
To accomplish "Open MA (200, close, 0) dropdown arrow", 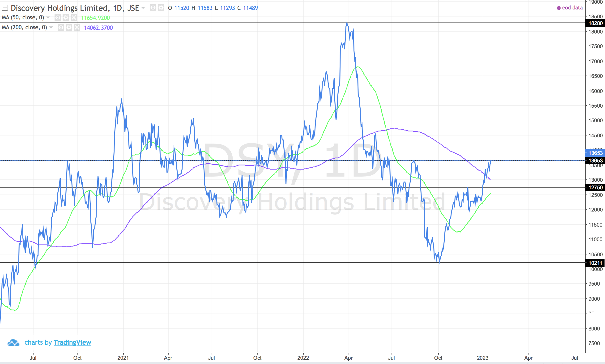I will [51, 27].
